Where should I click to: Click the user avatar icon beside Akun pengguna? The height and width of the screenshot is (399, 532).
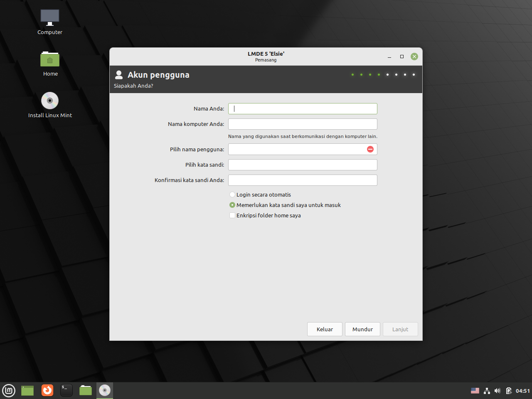pos(119,74)
